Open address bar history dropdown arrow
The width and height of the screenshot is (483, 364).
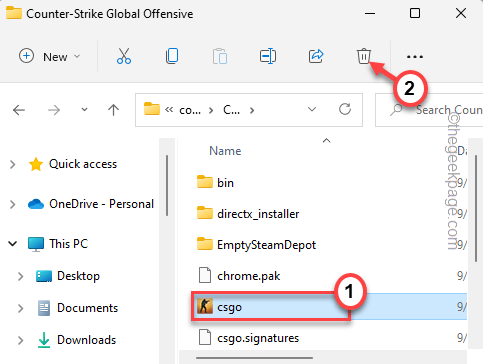point(312,109)
